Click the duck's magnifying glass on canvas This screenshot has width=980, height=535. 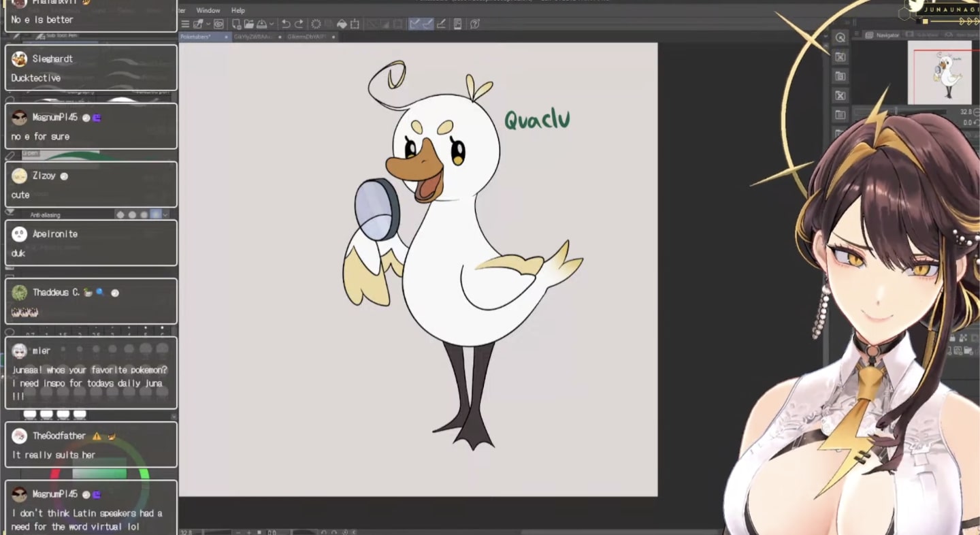(x=377, y=209)
